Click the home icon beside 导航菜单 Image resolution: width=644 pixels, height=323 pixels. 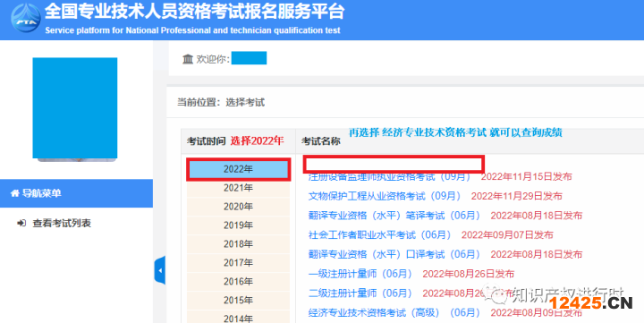15,193
